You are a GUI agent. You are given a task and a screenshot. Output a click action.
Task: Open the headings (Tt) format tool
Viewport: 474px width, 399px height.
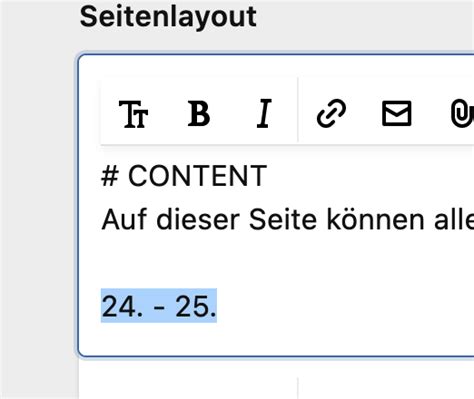133,114
